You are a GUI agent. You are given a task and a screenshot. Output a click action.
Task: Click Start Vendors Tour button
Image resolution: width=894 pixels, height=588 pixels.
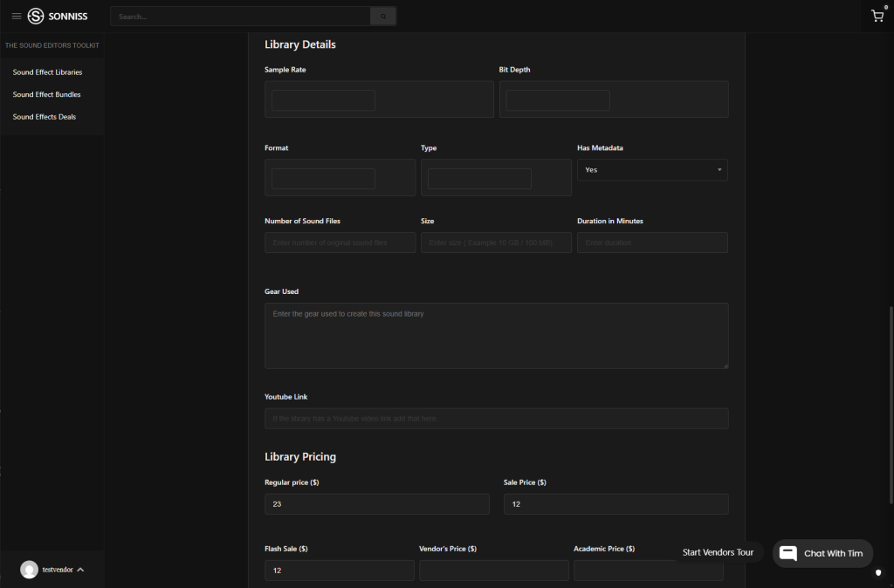coord(718,552)
